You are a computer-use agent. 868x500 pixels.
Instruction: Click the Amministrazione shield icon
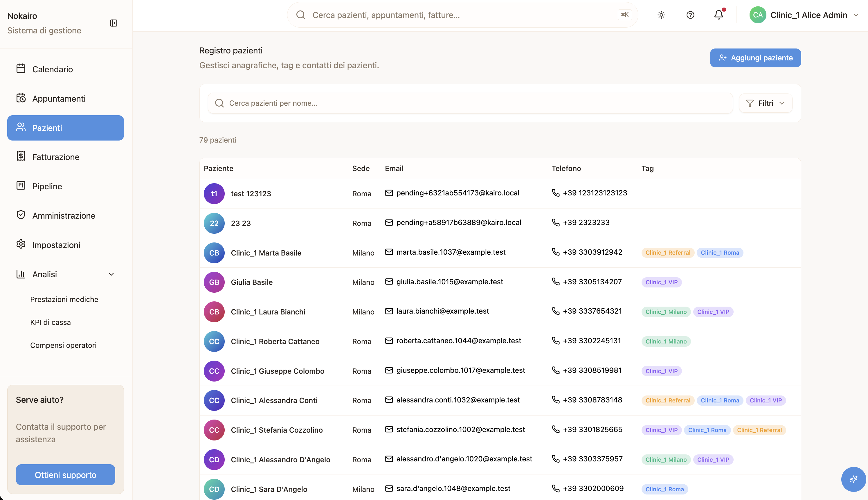click(x=21, y=215)
